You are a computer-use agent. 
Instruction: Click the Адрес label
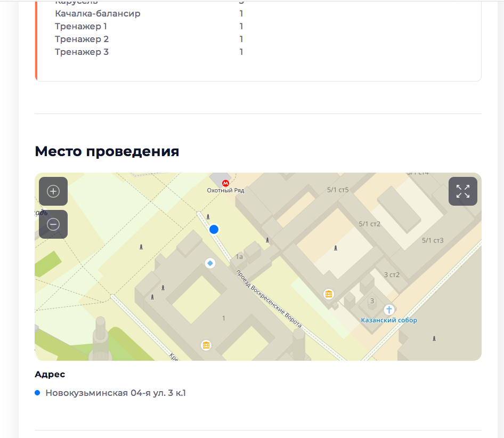(50, 375)
